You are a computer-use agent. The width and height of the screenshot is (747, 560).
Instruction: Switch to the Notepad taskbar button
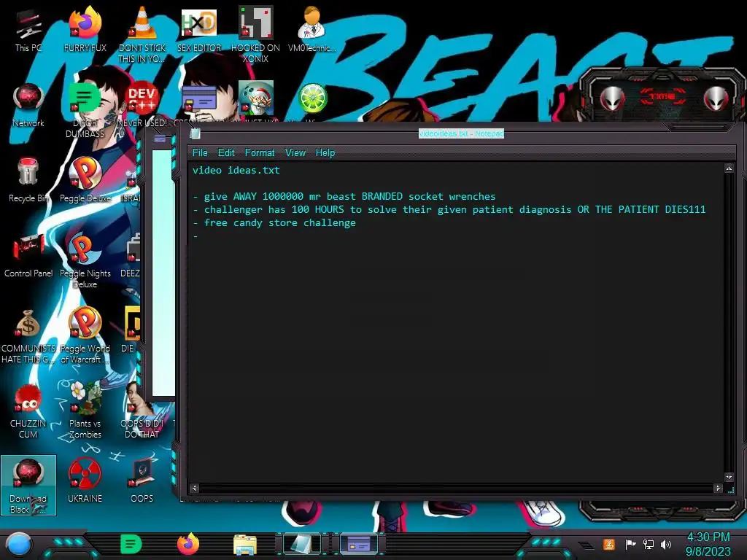[302, 544]
